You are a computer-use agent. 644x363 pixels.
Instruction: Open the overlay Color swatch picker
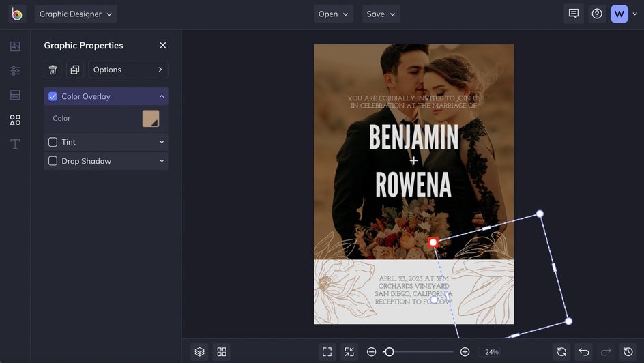tap(151, 118)
